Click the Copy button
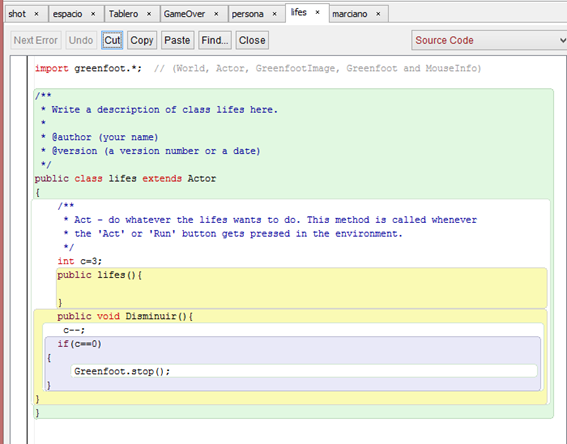567x444 pixels. point(142,40)
